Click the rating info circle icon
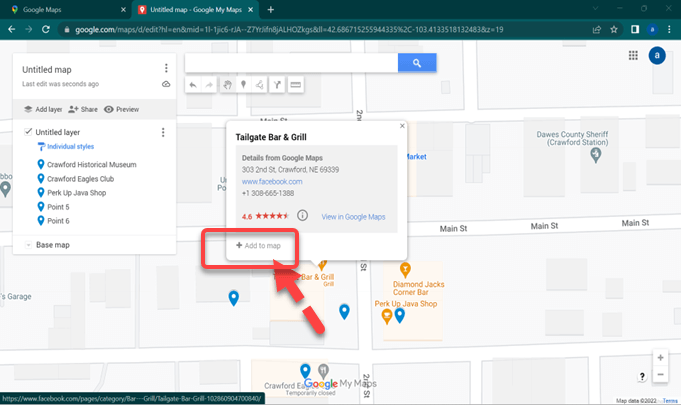The height and width of the screenshot is (405, 681). (302, 215)
